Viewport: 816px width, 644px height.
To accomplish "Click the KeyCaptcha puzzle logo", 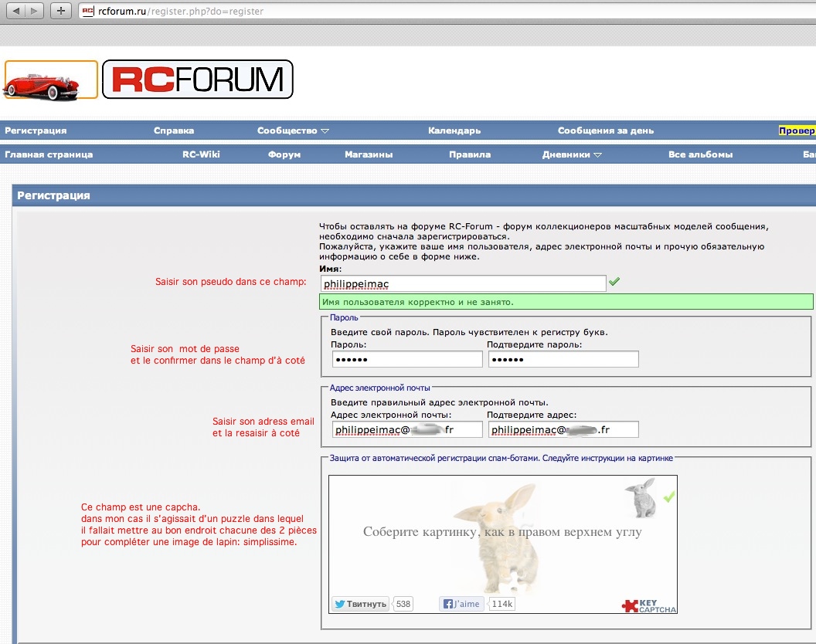I will click(x=649, y=606).
